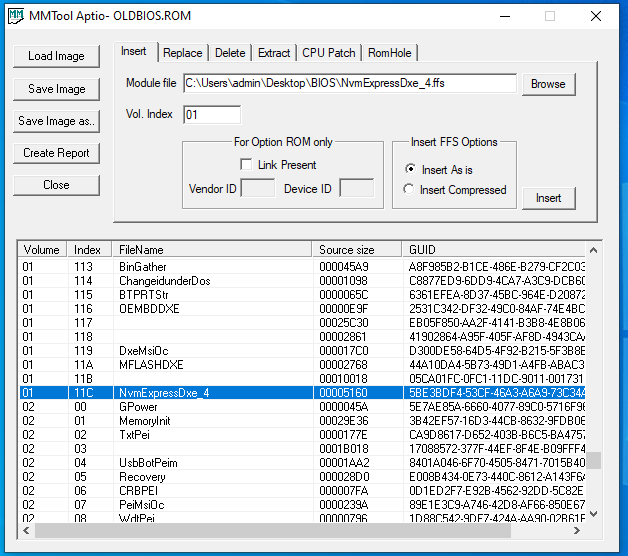Click the horizontal scrollbar thumb

(273, 531)
